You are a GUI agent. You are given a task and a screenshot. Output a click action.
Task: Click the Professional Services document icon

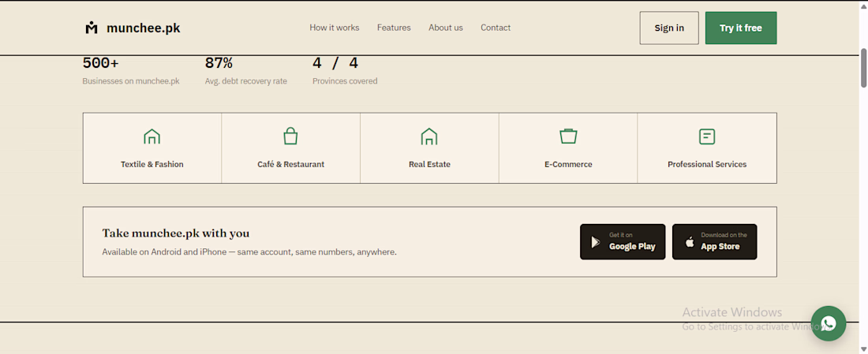[707, 136]
